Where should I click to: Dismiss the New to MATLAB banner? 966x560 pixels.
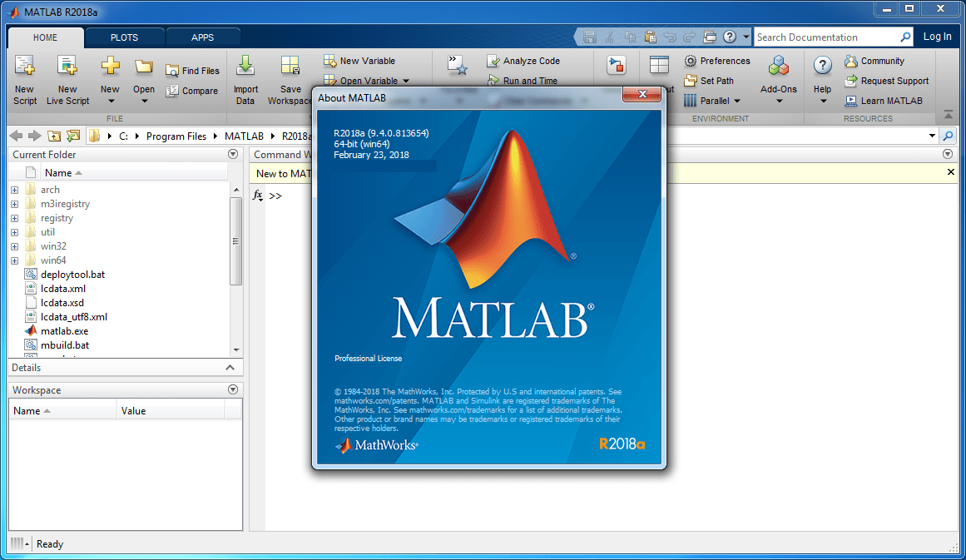pyautogui.click(x=950, y=172)
